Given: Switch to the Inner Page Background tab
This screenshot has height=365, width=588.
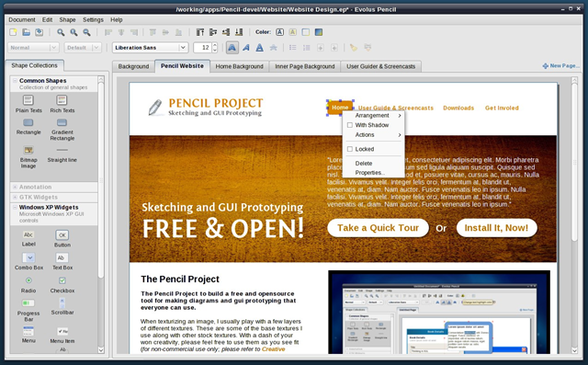Looking at the screenshot, I should coord(304,66).
